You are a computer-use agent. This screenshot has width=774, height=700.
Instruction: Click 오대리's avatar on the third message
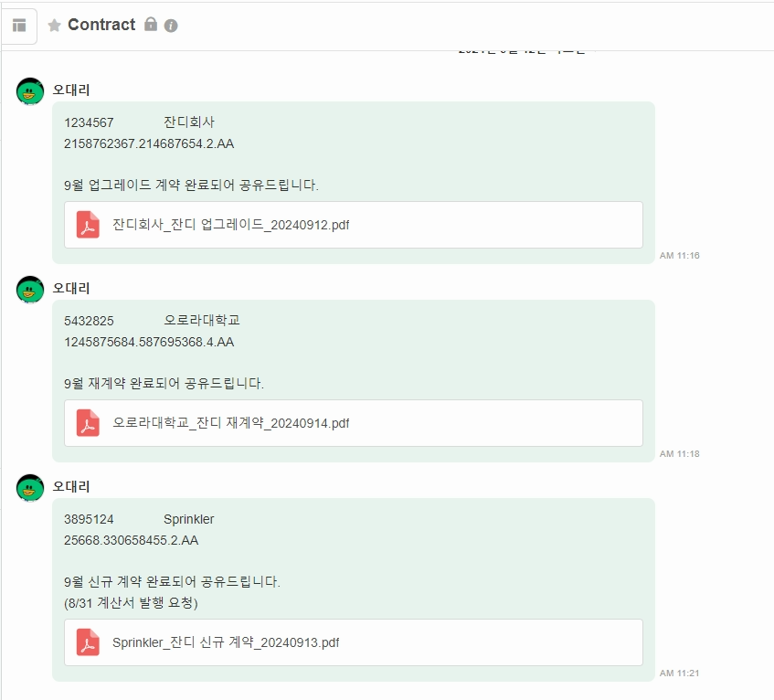pos(28,488)
